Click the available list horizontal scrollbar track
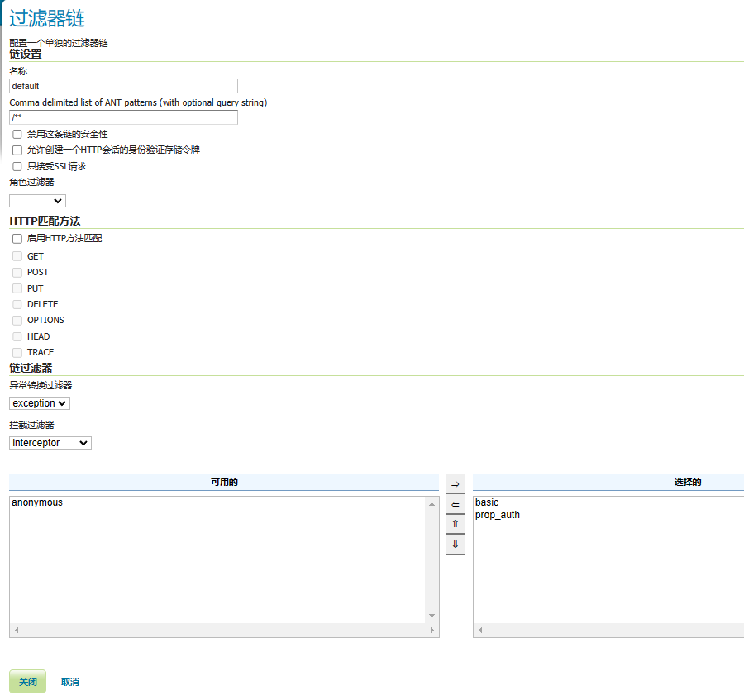The image size is (744, 700). click(x=223, y=631)
